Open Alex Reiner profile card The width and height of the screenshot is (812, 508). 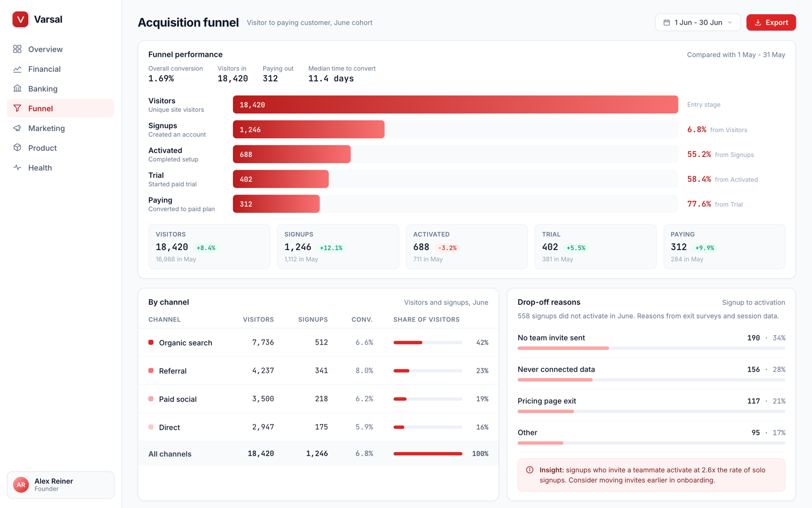[61, 485]
